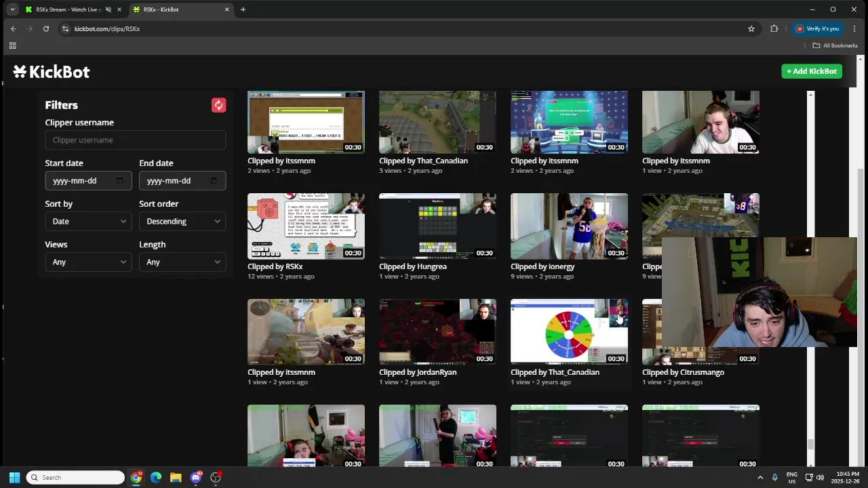Open Microsoft Edge from the taskbar
This screenshot has height=488, width=868.
(x=156, y=477)
